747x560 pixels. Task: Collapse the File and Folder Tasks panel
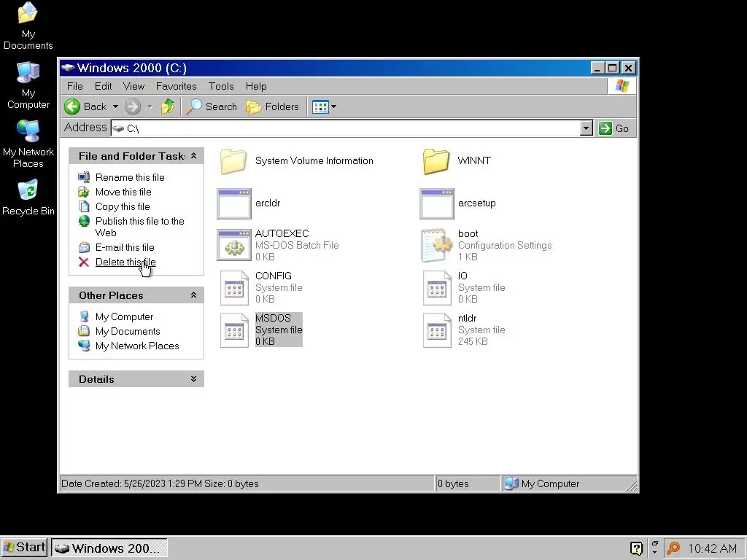pyautogui.click(x=193, y=156)
